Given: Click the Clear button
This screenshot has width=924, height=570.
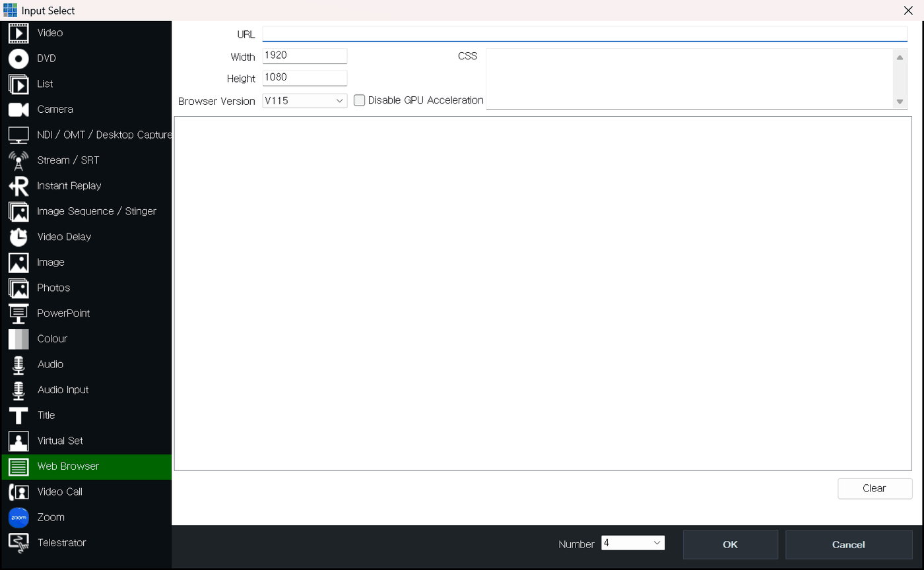Looking at the screenshot, I should 874,488.
